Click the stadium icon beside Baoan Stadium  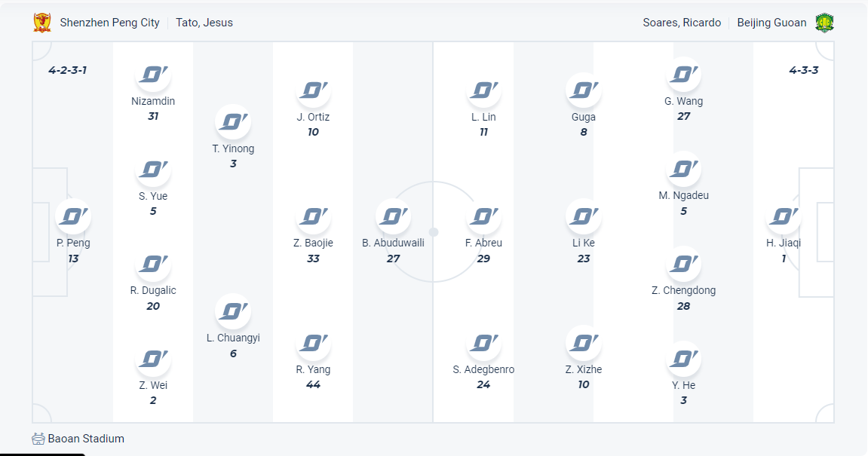(38, 439)
